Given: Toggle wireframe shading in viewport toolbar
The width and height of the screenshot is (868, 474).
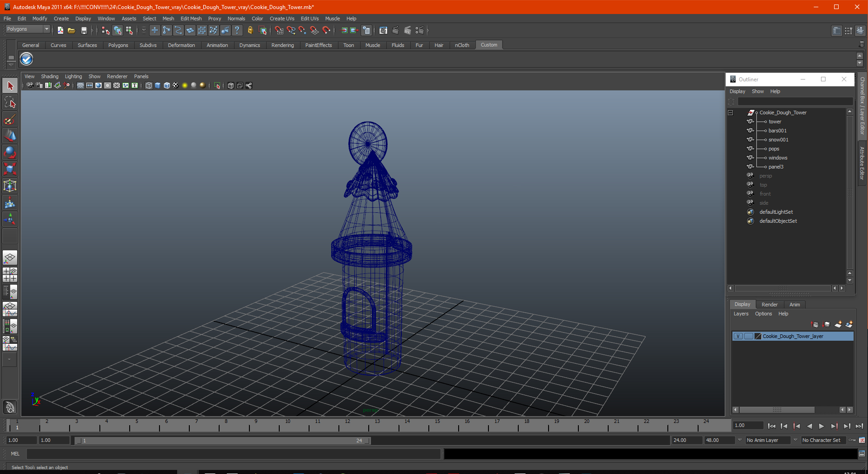Looking at the screenshot, I should pyautogui.click(x=149, y=85).
